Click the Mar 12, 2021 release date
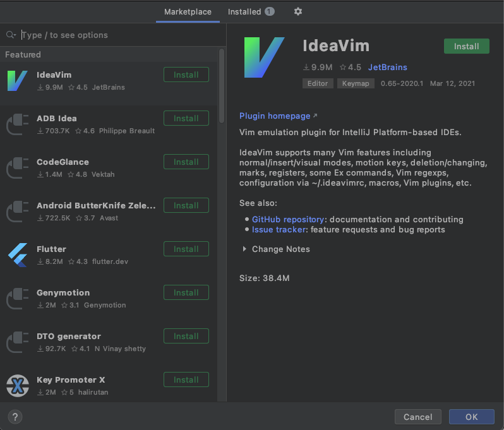Screen dimensions: 504x430 point(452,83)
